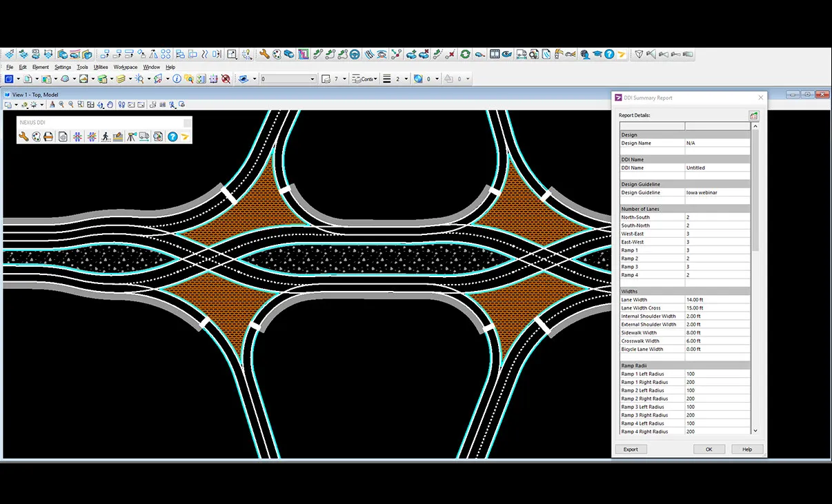This screenshot has width=832, height=504.
Task: Click the zoom in magnifier in view toolbar
Action: tap(61, 105)
